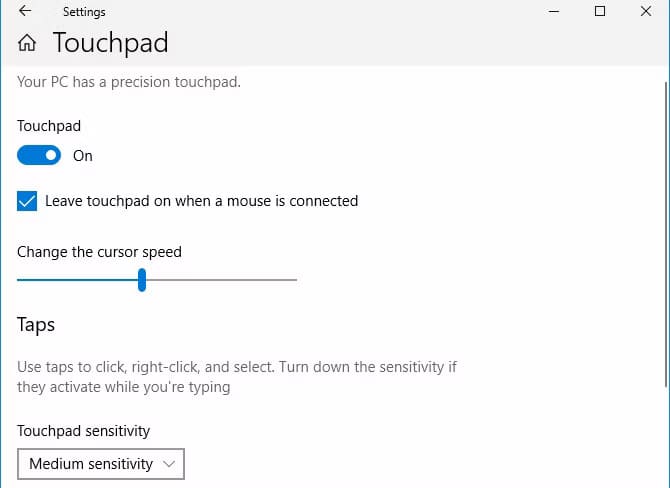The height and width of the screenshot is (488, 670).
Task: Click the 'On' label beside the toggle
Action: click(x=83, y=156)
